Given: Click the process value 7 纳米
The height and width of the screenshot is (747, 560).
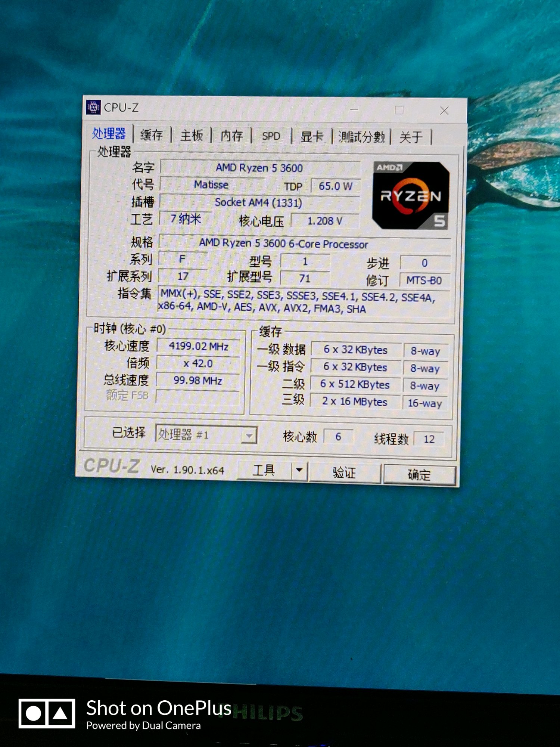Looking at the screenshot, I should (x=186, y=218).
